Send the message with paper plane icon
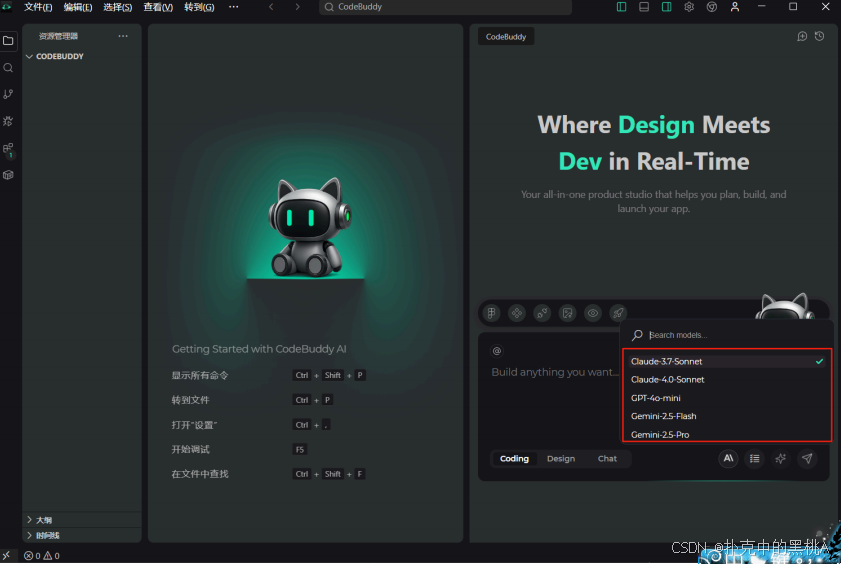Viewport: 841px width, 564px height. 807,458
